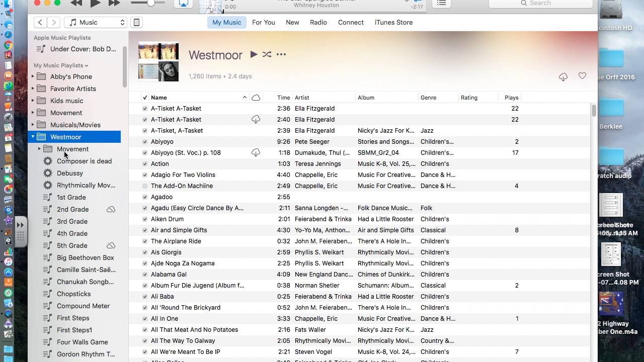Click the cloud status column header

(x=256, y=98)
